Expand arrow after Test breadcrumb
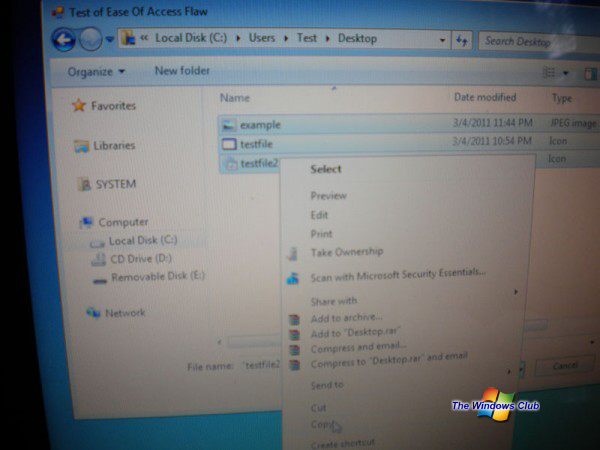Viewport: 600px width, 450px height. pos(328,39)
